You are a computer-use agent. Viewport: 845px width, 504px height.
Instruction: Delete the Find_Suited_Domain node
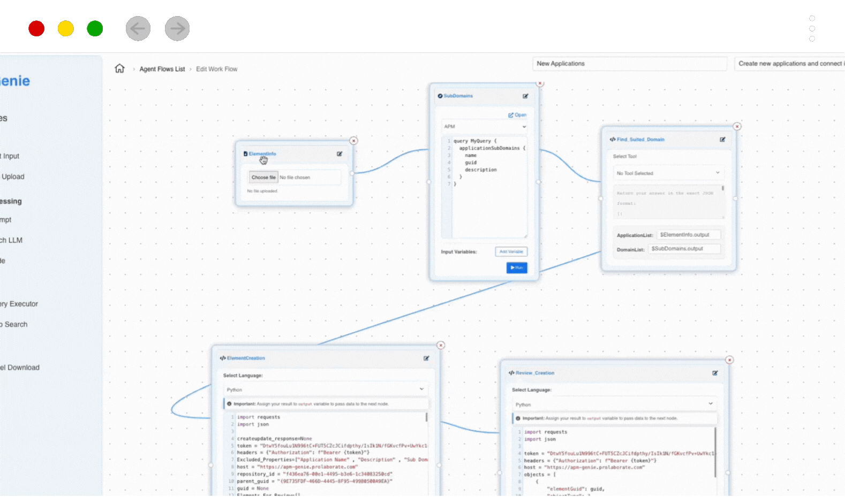(x=737, y=127)
